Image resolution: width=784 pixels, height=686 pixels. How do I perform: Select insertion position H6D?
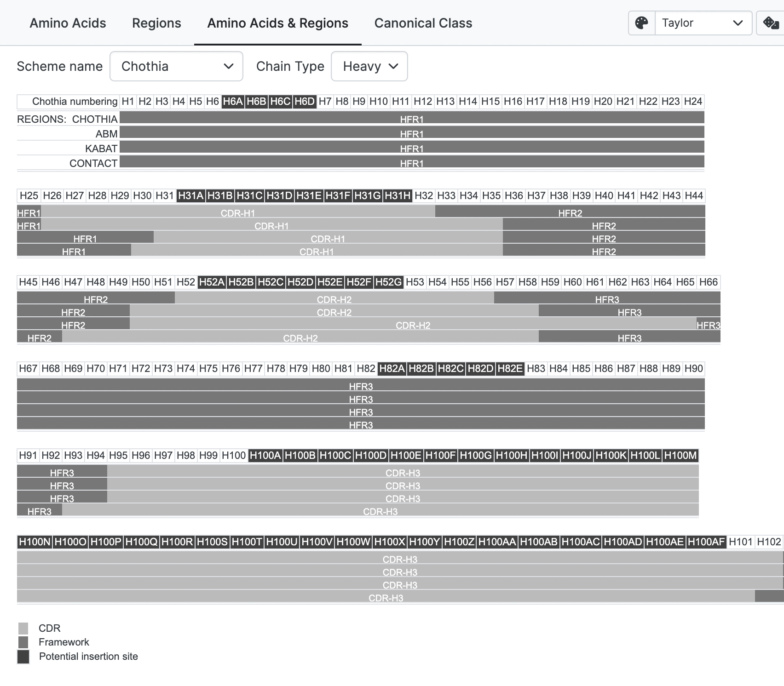click(x=305, y=101)
